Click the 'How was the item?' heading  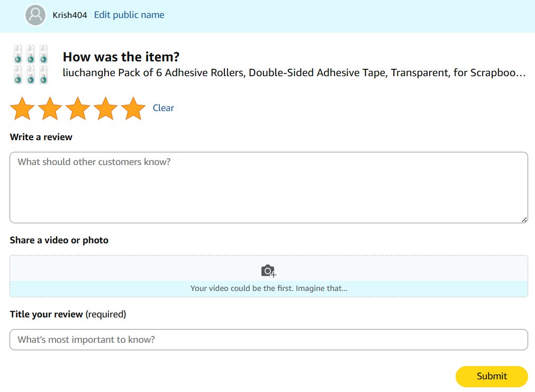click(x=121, y=57)
